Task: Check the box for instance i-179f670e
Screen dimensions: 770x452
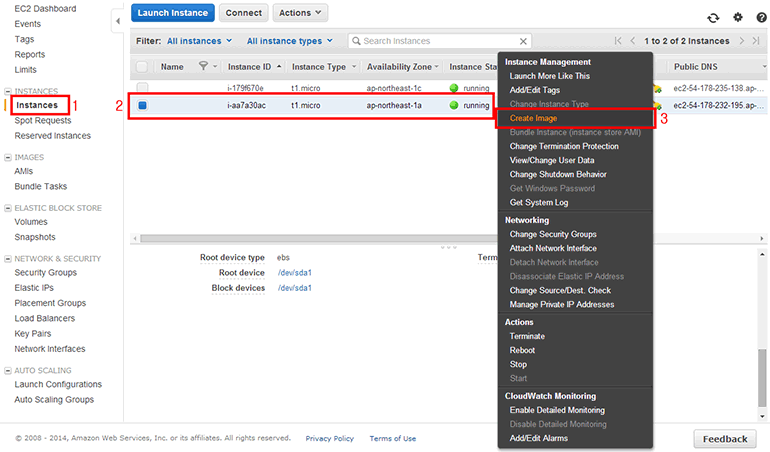Action: [x=142, y=88]
